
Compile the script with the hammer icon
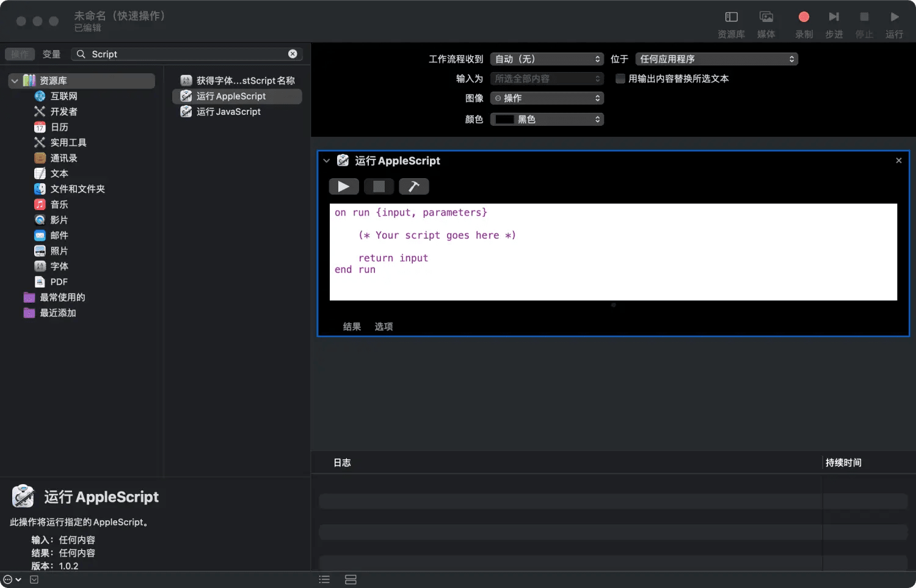tap(414, 186)
